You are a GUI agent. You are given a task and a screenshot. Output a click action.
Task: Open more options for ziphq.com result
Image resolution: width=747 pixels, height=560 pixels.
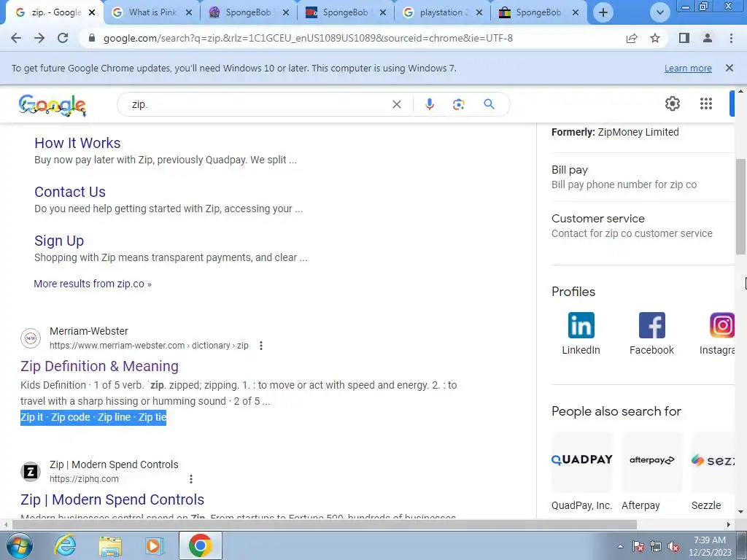(191, 479)
